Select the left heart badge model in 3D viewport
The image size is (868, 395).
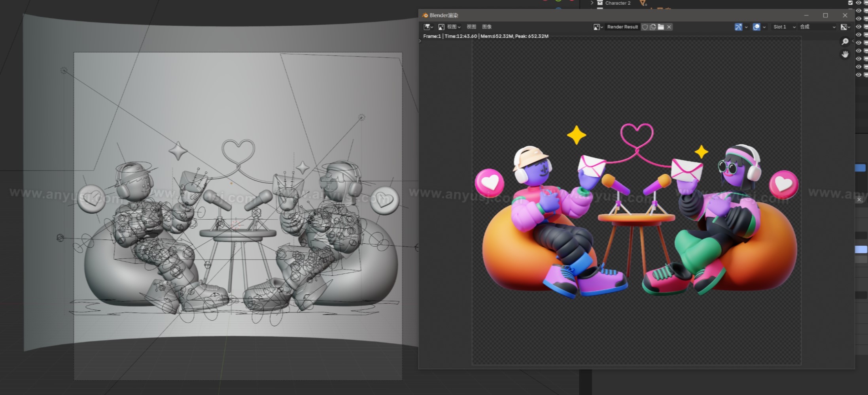pos(92,199)
